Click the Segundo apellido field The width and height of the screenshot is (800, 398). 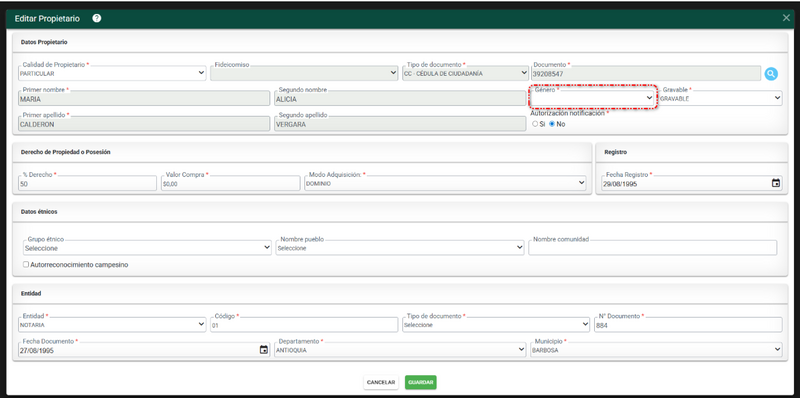400,123
